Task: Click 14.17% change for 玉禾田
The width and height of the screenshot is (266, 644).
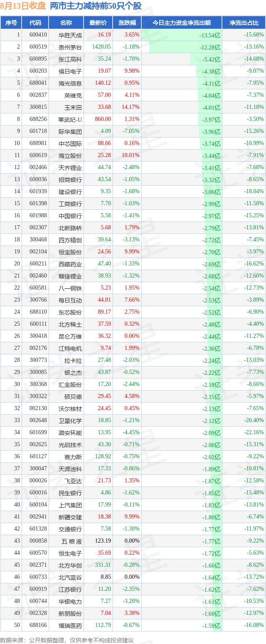Action: (131, 107)
